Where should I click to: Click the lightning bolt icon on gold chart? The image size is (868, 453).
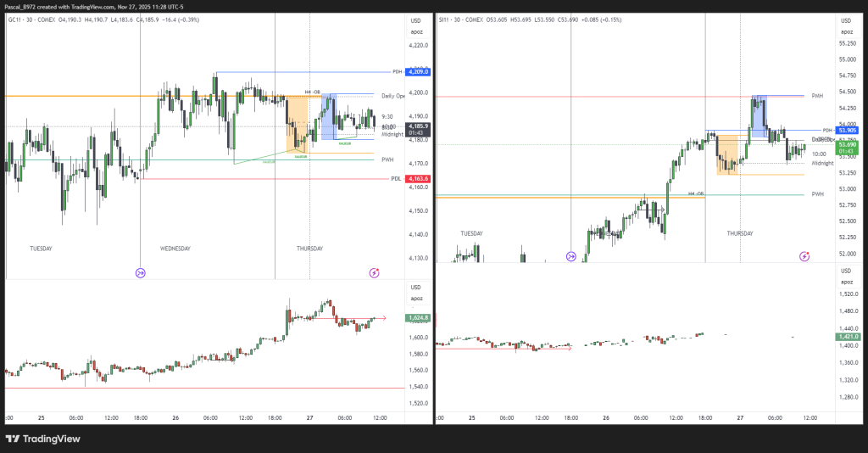coord(375,272)
